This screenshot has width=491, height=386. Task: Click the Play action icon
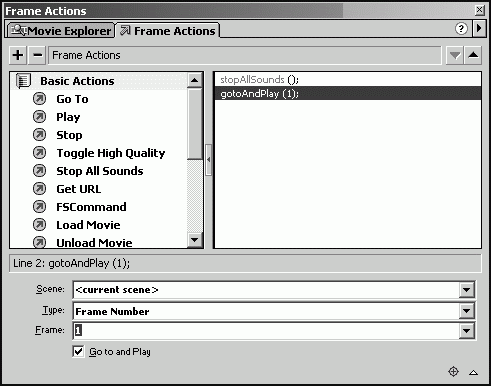pos(39,117)
